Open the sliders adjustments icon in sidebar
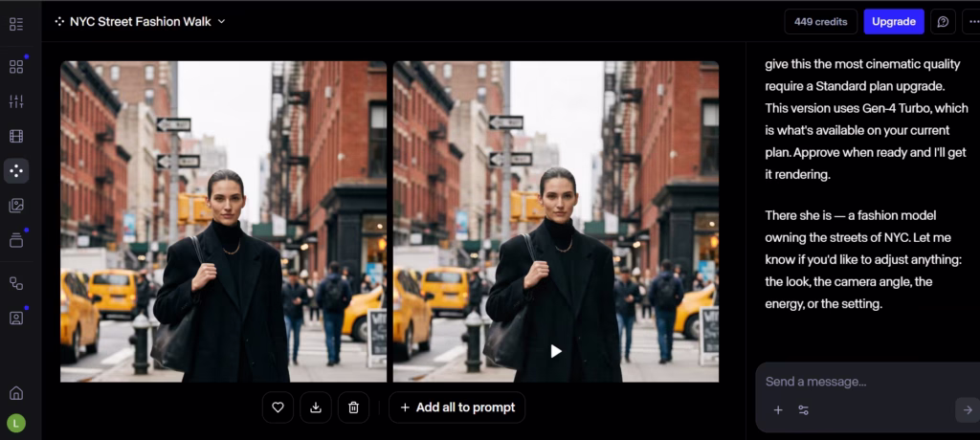This screenshot has height=440, width=980. point(16,102)
